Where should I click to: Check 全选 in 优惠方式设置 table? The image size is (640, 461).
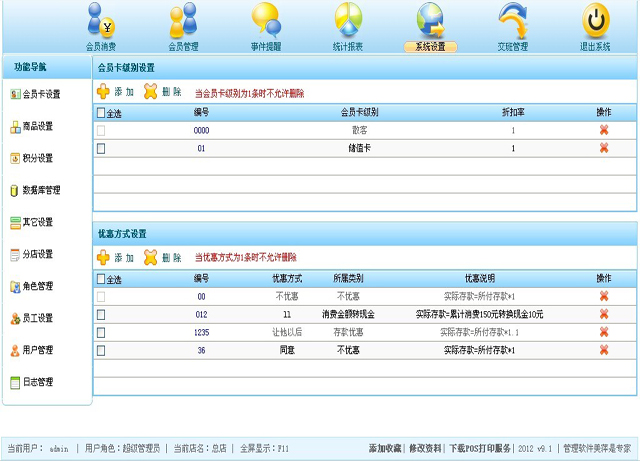point(100,279)
